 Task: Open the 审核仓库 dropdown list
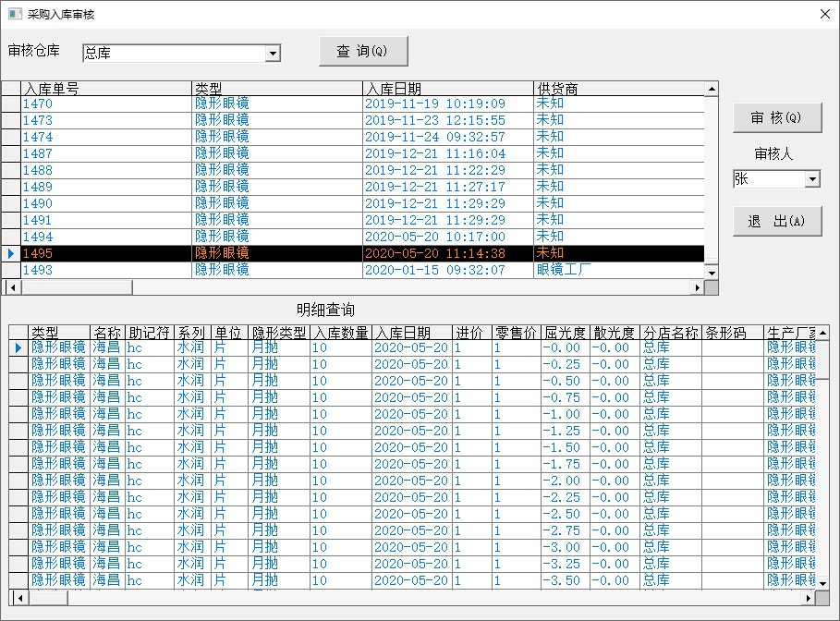pyautogui.click(x=273, y=54)
